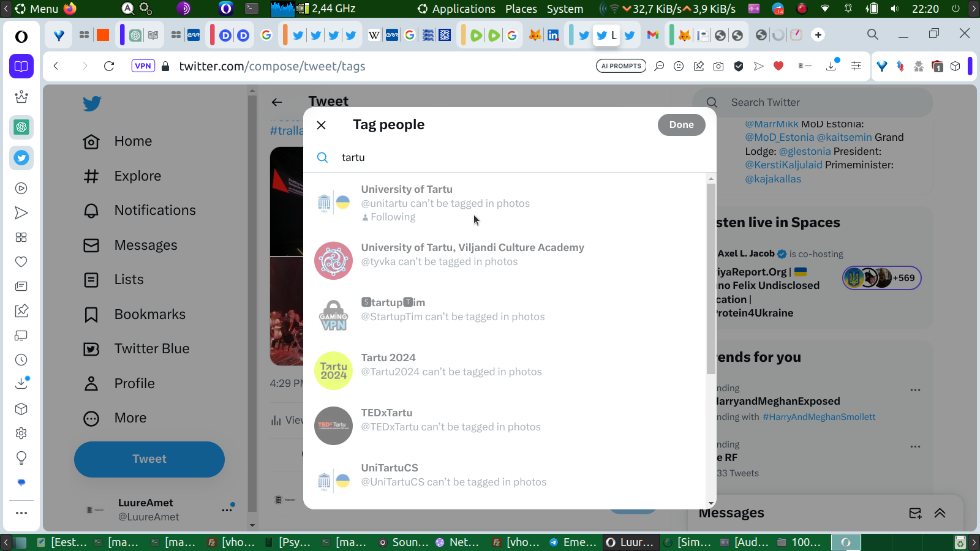980x551 pixels.
Task: Open the Places menu in top panel
Action: [x=521, y=9]
